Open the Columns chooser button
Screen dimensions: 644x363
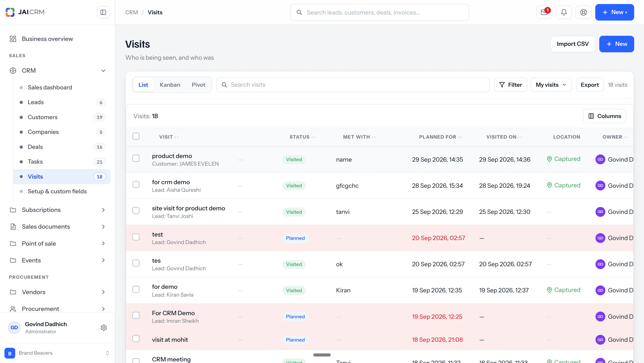coord(604,116)
